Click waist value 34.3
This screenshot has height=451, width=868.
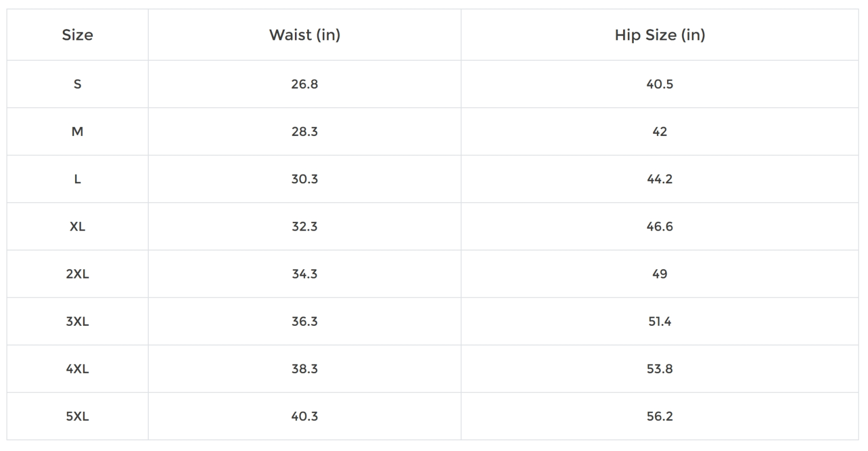click(305, 274)
